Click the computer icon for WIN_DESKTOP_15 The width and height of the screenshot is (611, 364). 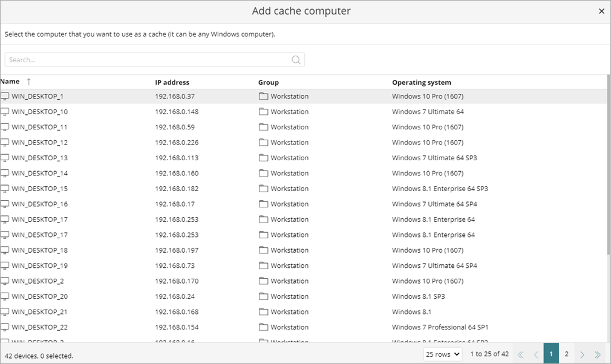pyautogui.click(x=5, y=188)
